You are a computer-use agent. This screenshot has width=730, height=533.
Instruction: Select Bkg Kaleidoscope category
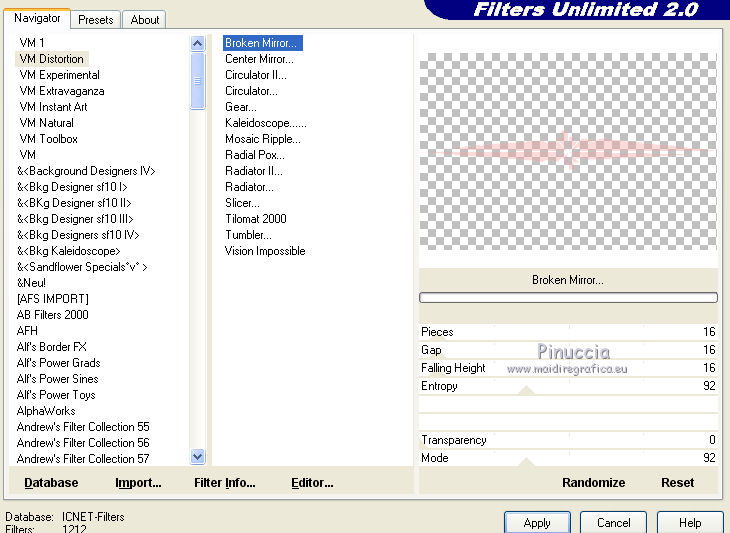[68, 251]
